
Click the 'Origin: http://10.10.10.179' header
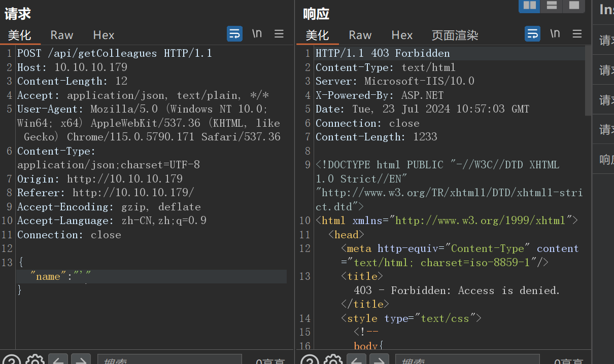[x=100, y=178]
